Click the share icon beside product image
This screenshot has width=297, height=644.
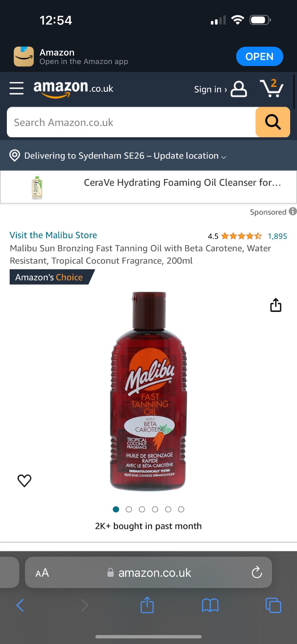coord(276,305)
